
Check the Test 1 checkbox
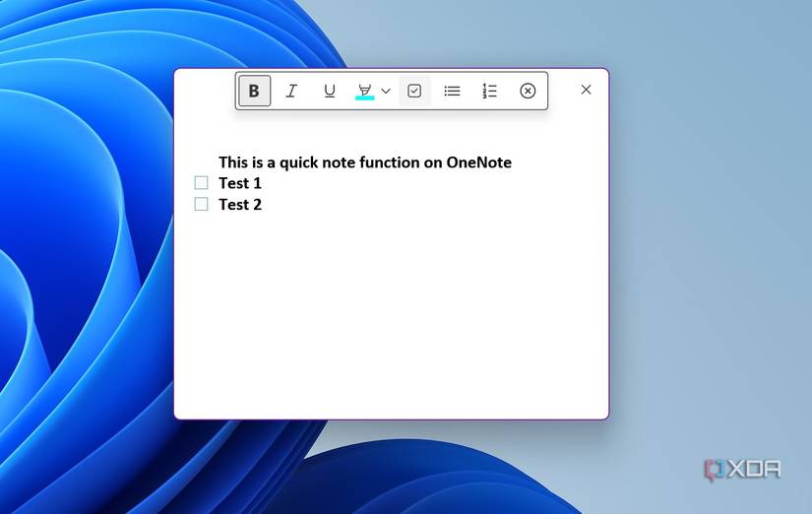(201, 182)
